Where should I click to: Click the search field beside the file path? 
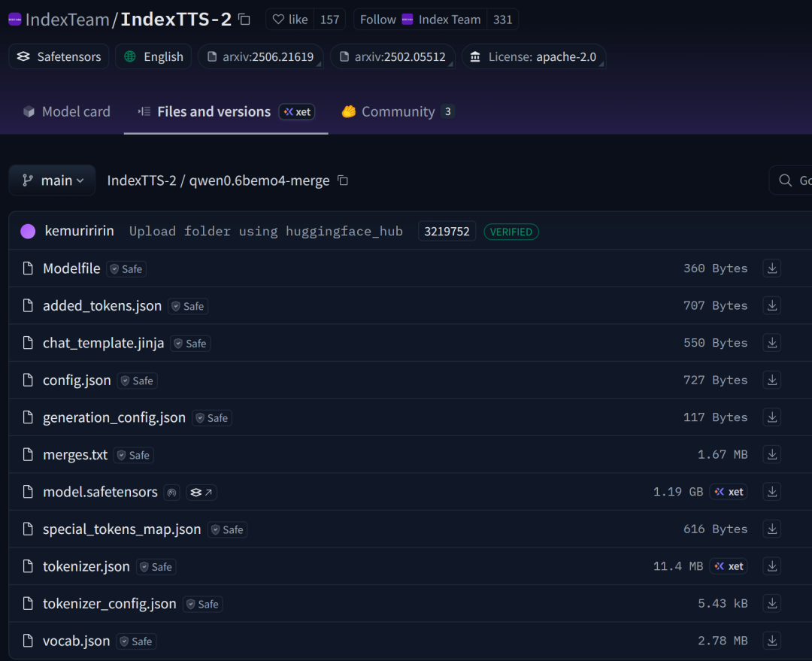click(793, 180)
